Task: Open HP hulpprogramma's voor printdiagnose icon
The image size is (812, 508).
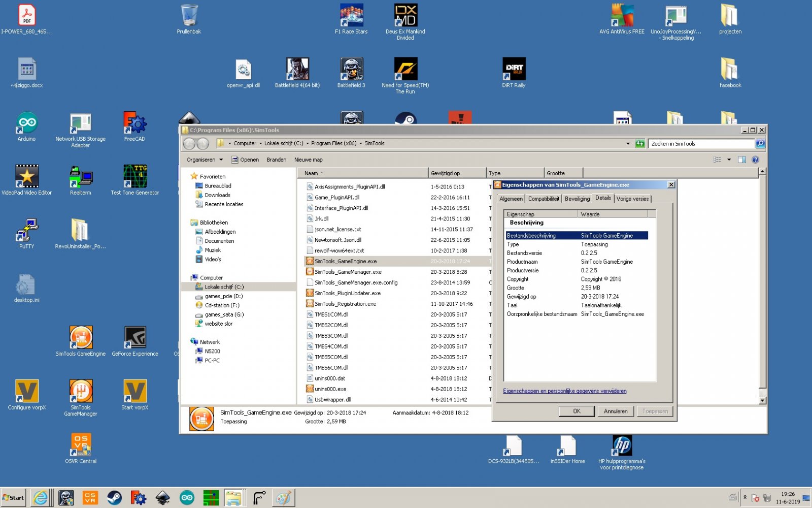Action: tap(622, 452)
